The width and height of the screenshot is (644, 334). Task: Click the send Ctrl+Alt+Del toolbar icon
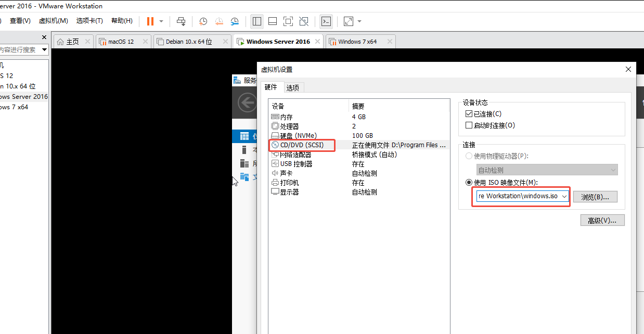coord(181,21)
